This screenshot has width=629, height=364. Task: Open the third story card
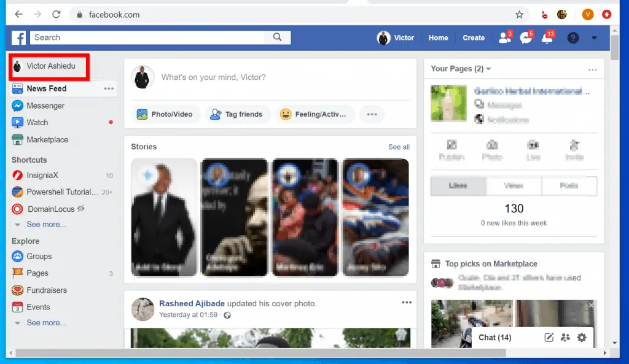click(305, 217)
